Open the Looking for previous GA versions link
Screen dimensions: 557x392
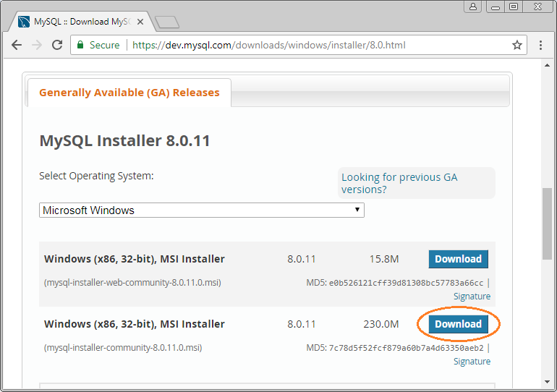pyautogui.click(x=399, y=183)
